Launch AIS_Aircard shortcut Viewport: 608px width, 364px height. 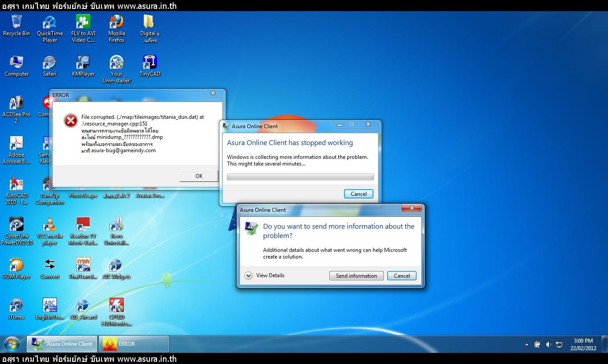click(83, 309)
